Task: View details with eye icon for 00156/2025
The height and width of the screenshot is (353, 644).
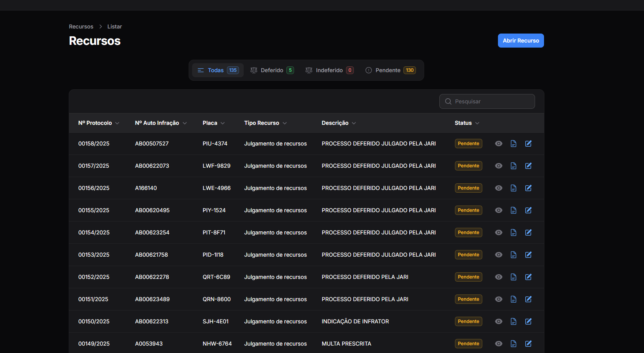Action: tap(499, 188)
